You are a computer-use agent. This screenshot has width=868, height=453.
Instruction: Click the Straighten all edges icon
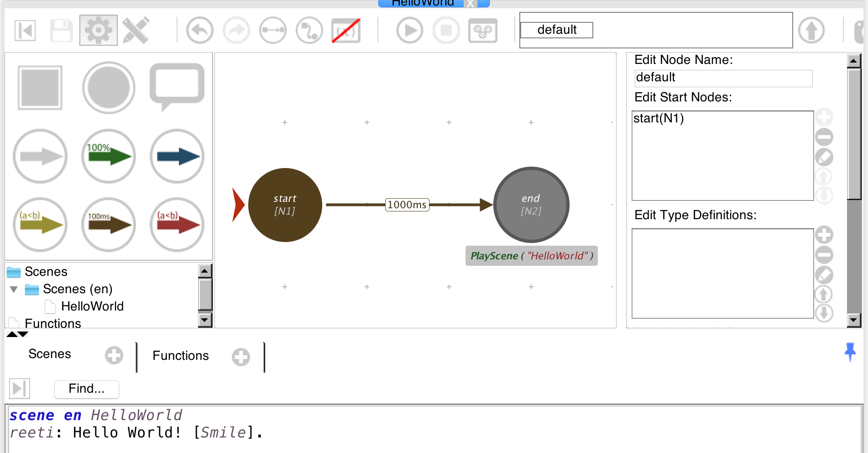272,31
